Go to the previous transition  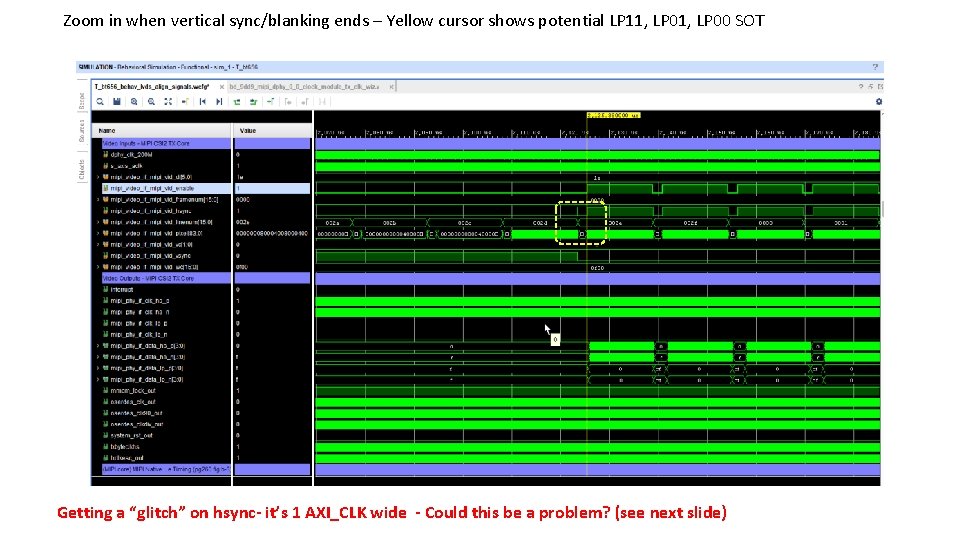pos(236,102)
